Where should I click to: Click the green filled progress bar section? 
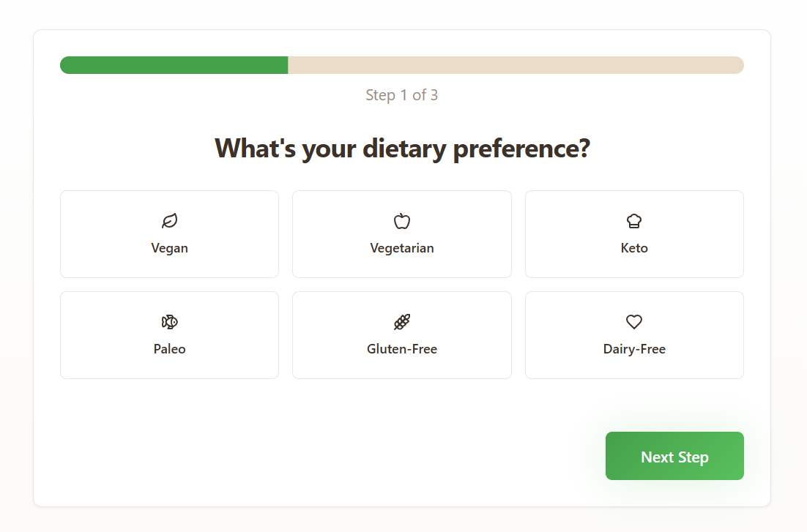coord(174,65)
